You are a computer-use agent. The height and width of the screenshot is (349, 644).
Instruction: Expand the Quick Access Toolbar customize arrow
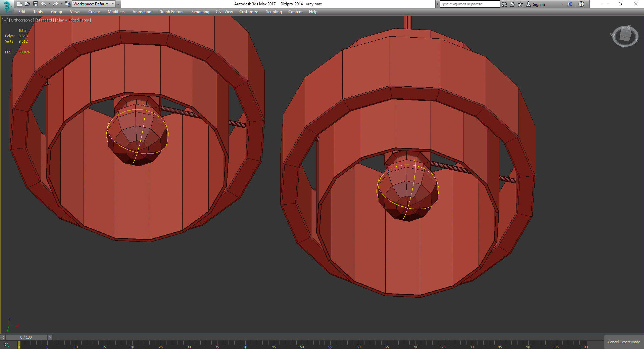(x=118, y=4)
